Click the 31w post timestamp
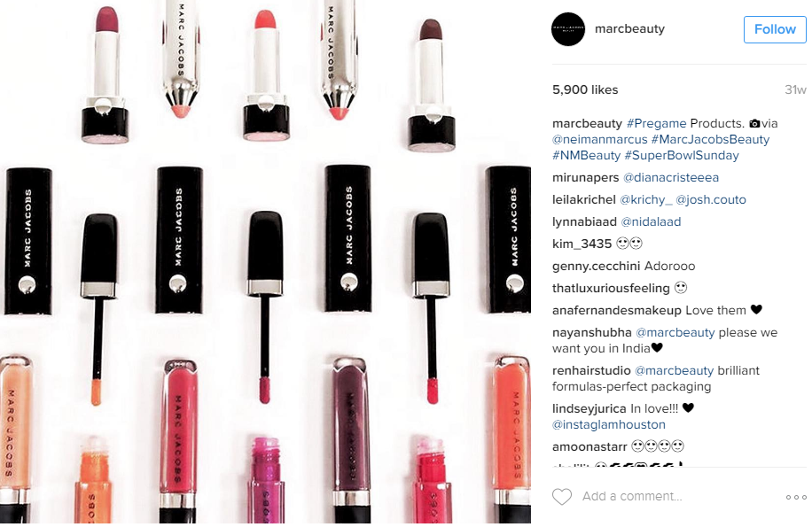This screenshot has width=812, height=527. click(x=795, y=90)
